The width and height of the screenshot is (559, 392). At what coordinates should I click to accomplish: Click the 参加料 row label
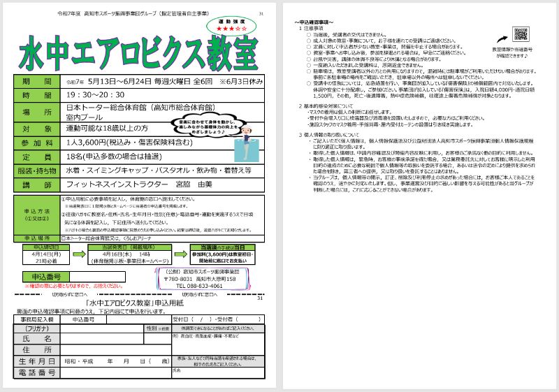point(37,143)
